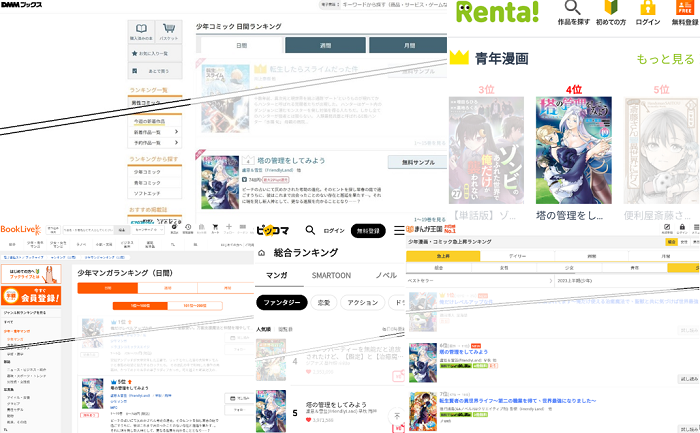
Task: Click the BookLive logo
Action: pos(21,229)
